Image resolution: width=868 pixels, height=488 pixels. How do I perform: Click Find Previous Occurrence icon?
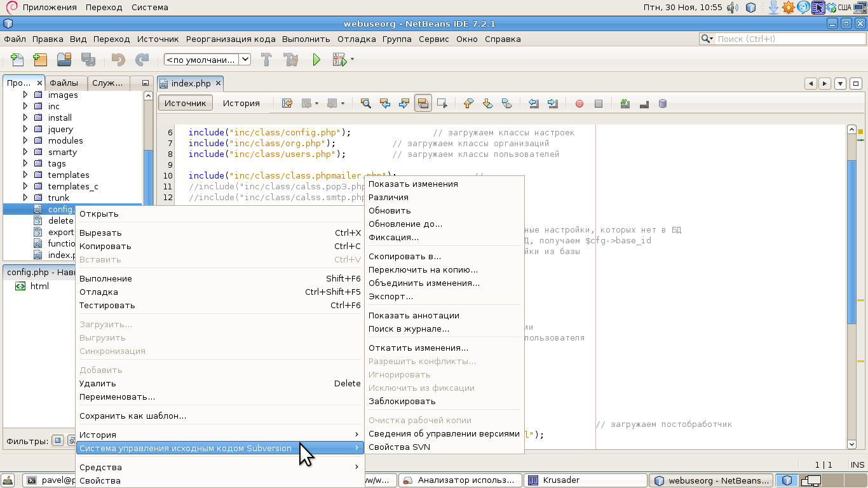pyautogui.click(x=384, y=104)
